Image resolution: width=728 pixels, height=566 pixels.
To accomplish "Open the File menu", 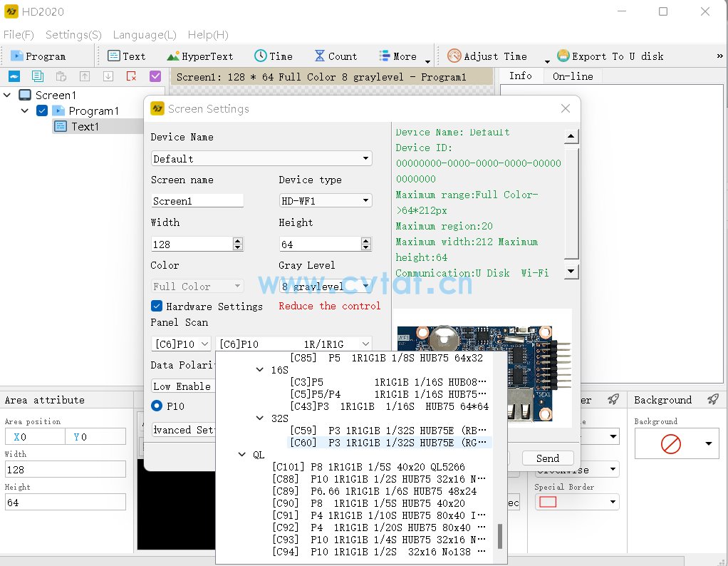I will click(x=19, y=35).
